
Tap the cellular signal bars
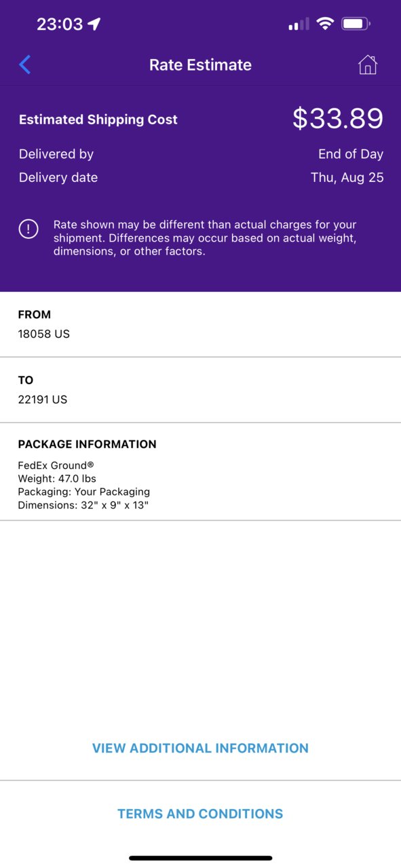[299, 24]
